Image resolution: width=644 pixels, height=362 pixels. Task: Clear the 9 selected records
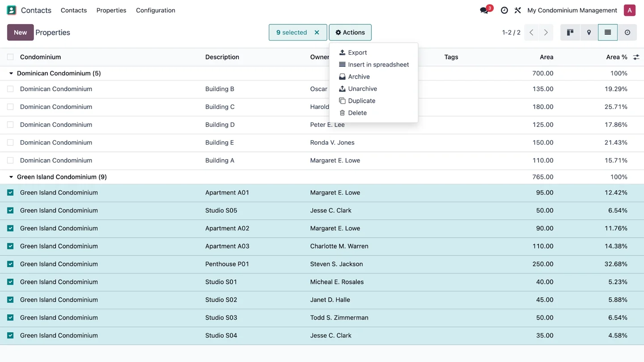pos(317,32)
